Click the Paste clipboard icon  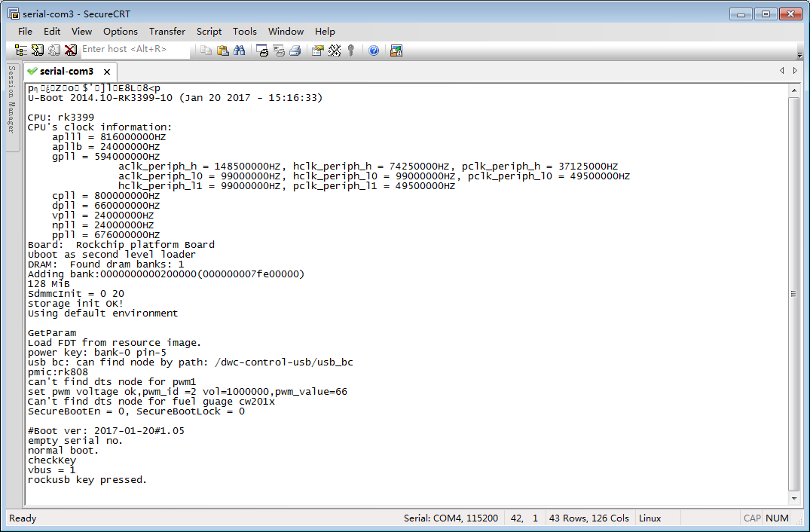click(x=222, y=50)
